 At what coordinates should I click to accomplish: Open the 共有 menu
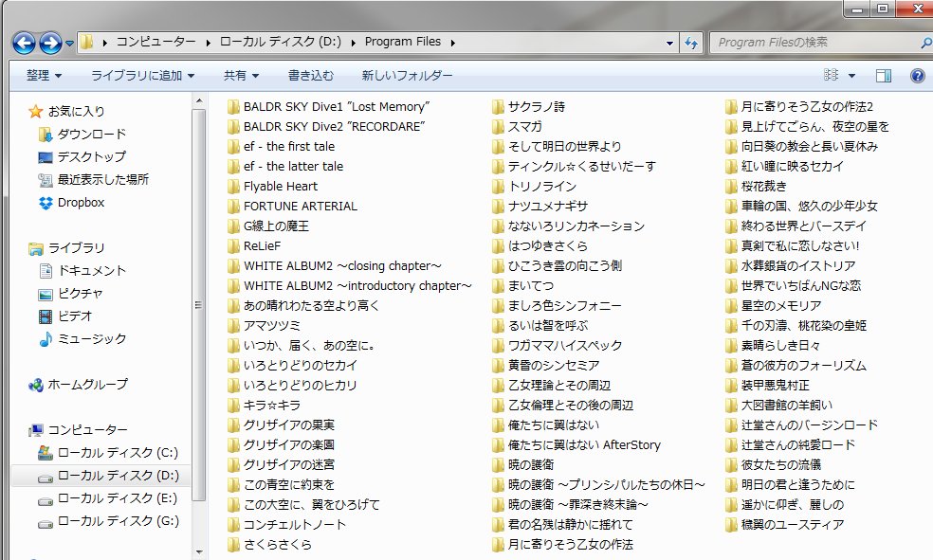(241, 76)
